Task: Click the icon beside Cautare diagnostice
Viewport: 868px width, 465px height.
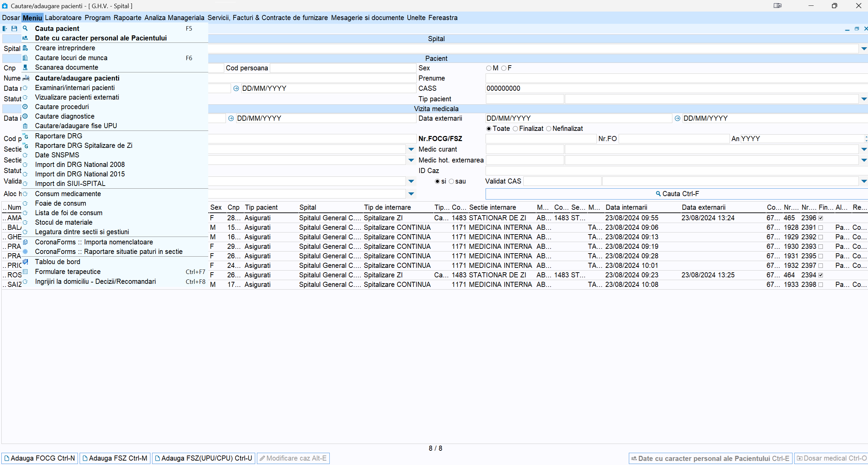Action: [x=25, y=116]
